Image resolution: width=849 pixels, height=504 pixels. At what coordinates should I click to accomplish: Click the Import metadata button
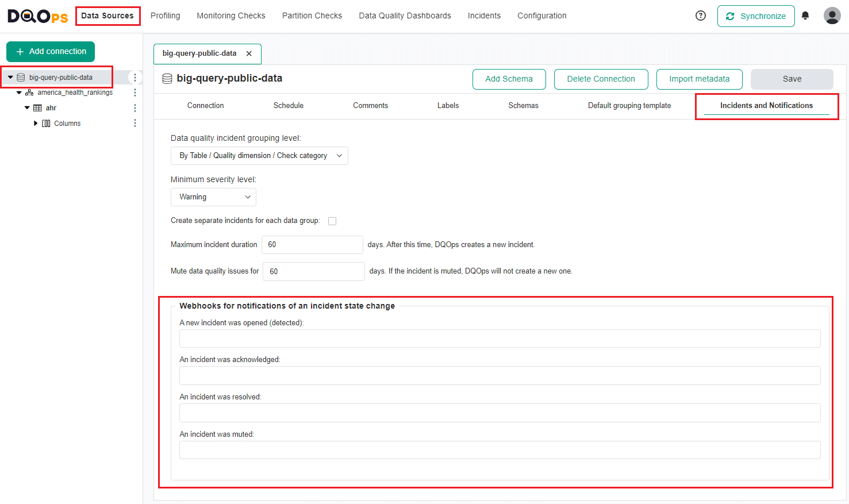(699, 79)
